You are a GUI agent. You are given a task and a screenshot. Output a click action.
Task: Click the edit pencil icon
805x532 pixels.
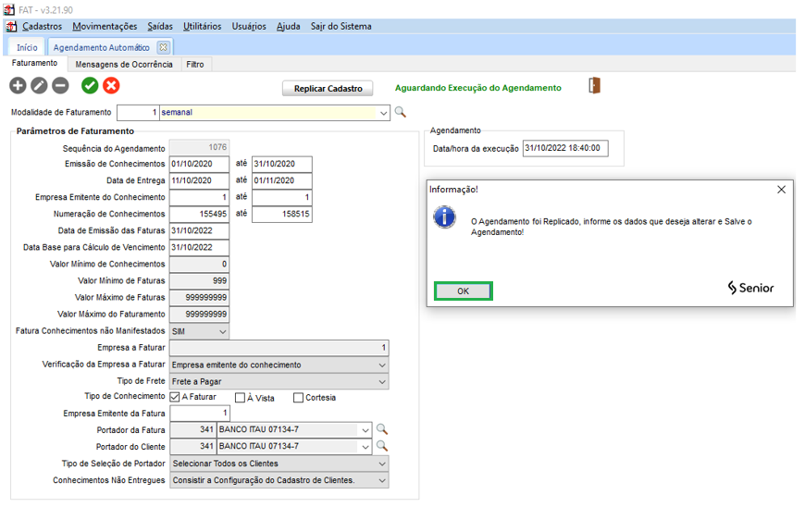pos(39,86)
